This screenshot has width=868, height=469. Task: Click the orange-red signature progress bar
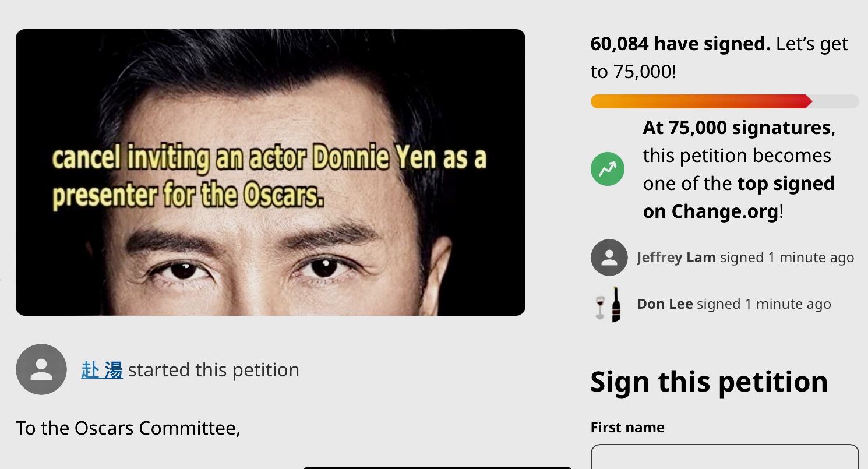(x=699, y=101)
